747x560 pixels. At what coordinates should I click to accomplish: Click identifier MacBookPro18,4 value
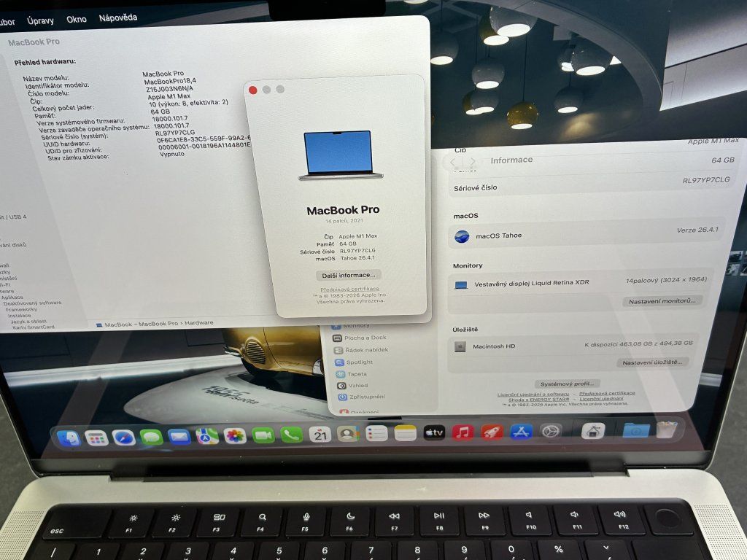point(170,82)
